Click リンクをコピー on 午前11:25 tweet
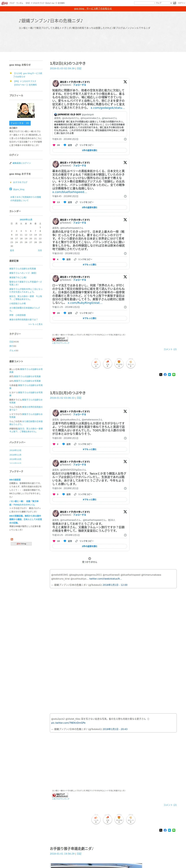Image resolution: width=186 pixels, height=868 pixels. [84, 313]
